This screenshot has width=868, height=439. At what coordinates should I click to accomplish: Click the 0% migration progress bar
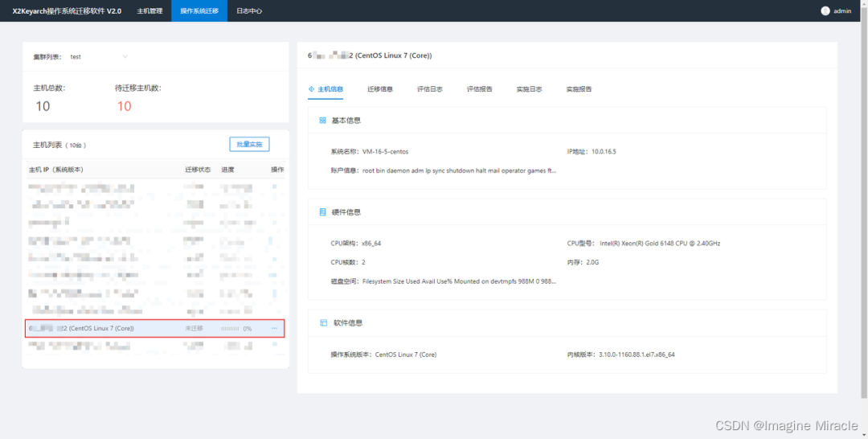(x=231, y=329)
